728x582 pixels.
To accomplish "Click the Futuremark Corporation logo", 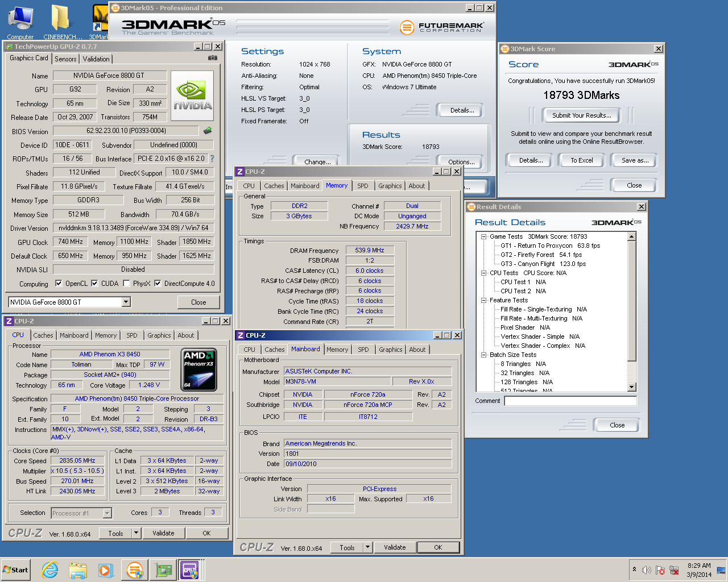I will tap(441, 27).
